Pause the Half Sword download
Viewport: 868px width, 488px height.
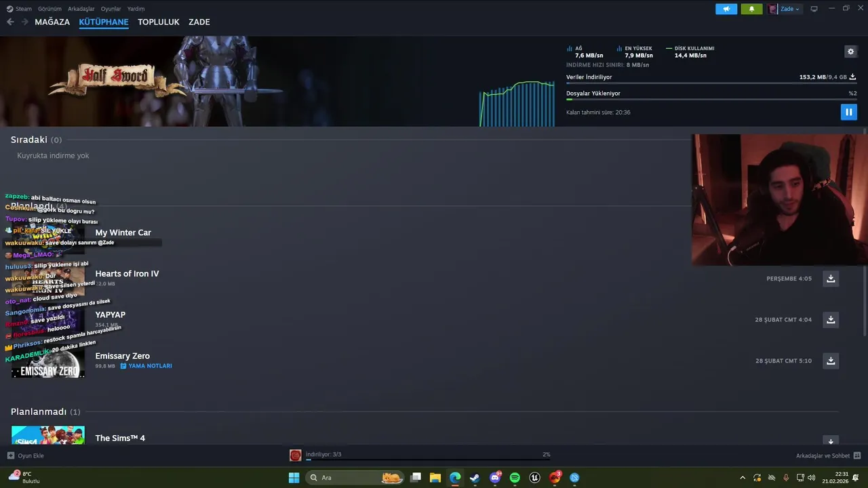click(848, 112)
